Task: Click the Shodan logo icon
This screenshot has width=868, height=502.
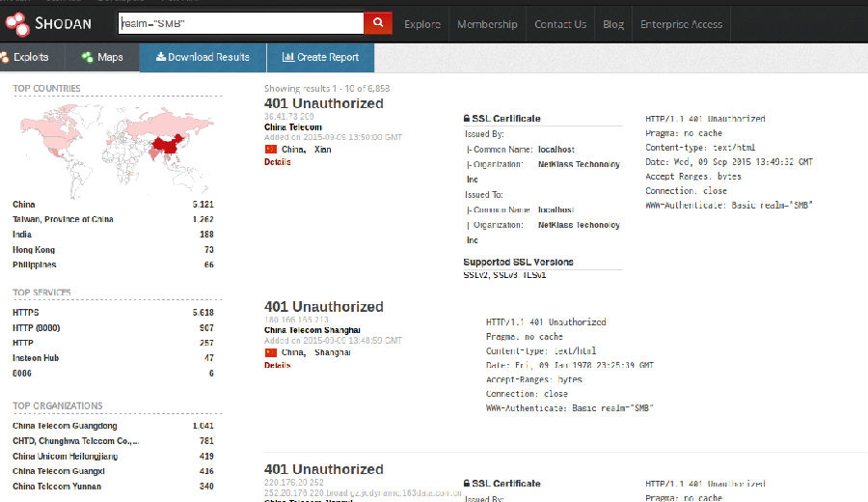Action: pos(17,24)
